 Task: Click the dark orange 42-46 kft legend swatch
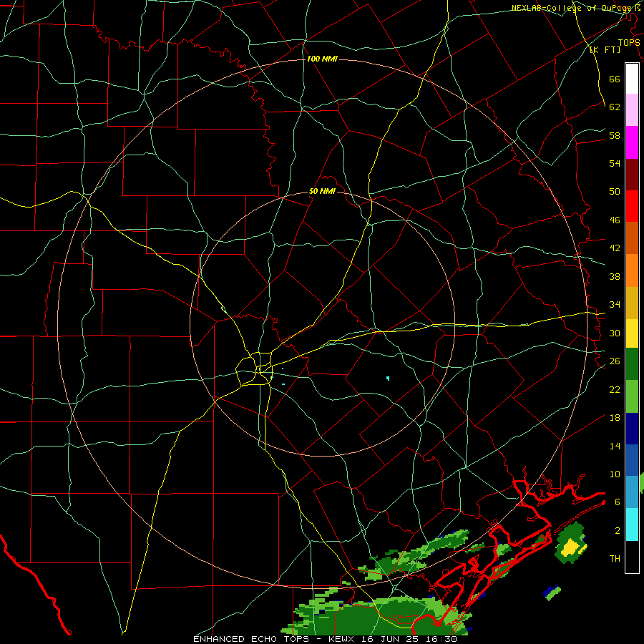(632, 238)
